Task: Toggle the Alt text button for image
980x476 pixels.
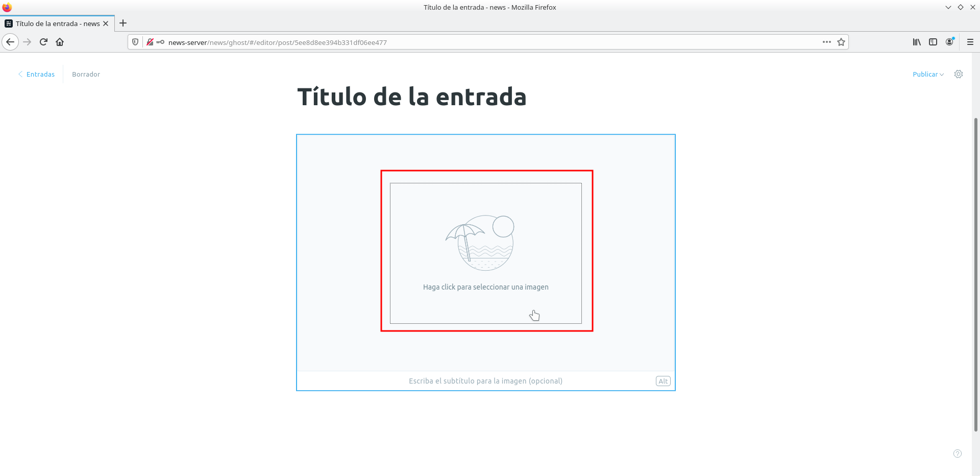Action: pyautogui.click(x=663, y=381)
